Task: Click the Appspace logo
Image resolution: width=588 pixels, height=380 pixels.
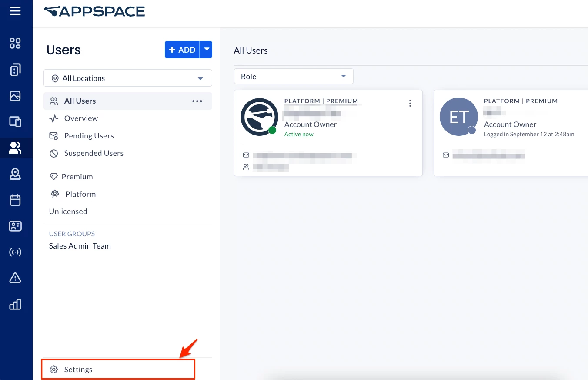Action: [x=94, y=11]
